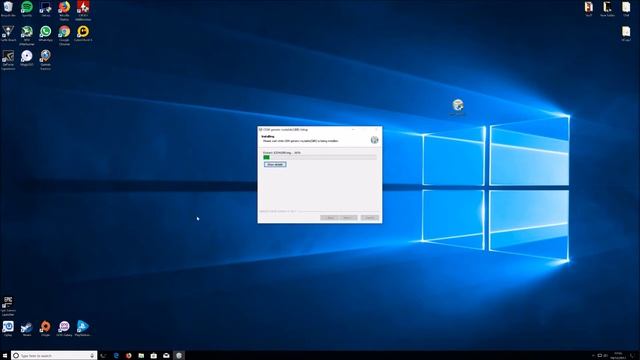This screenshot has height=360, width=640.
Task: Open the WhatsApp desktop shortcut
Action: (x=45, y=33)
